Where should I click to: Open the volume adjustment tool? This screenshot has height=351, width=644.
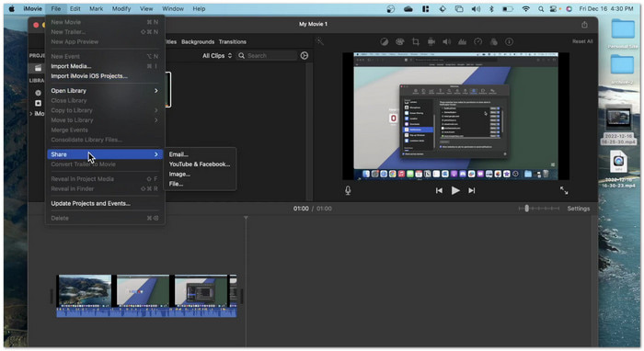click(x=447, y=42)
